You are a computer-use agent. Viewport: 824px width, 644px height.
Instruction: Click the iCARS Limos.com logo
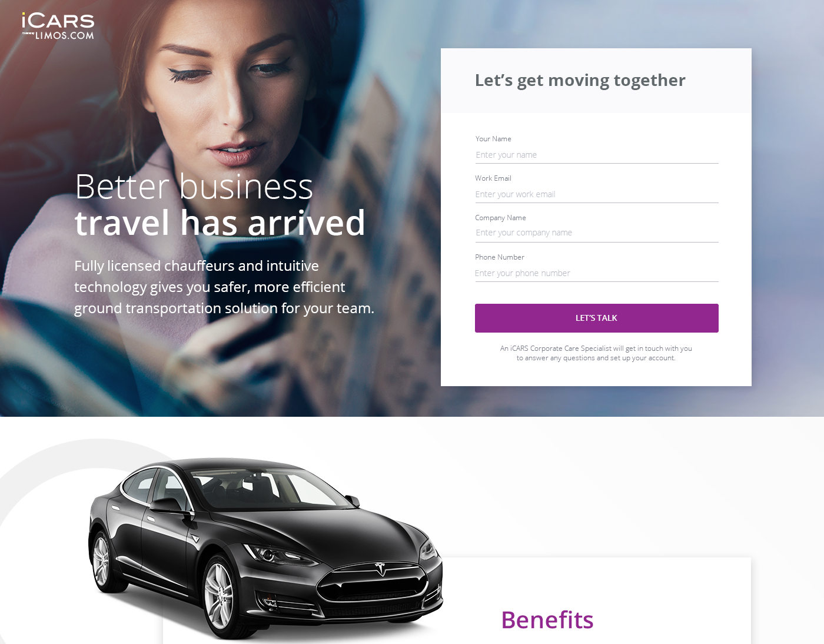click(x=58, y=26)
